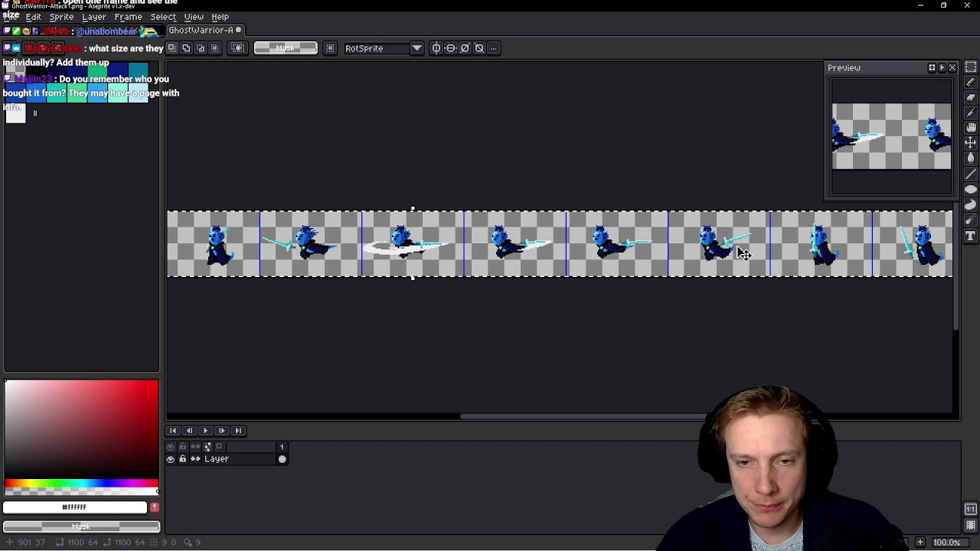This screenshot has height=551, width=980.
Task: Flip selection vertically
Action: click(451, 48)
